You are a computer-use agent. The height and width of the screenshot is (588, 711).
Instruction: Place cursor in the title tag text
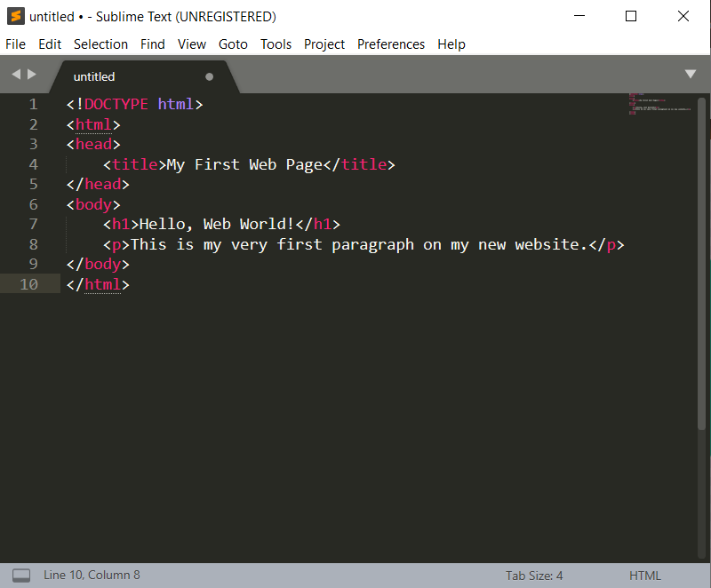click(244, 164)
